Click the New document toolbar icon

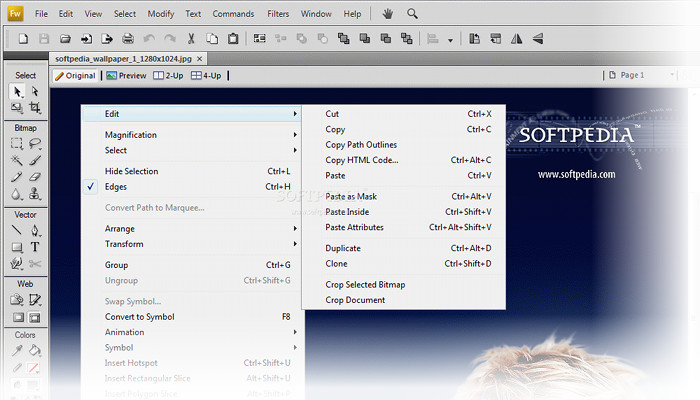pyautogui.click(x=23, y=39)
